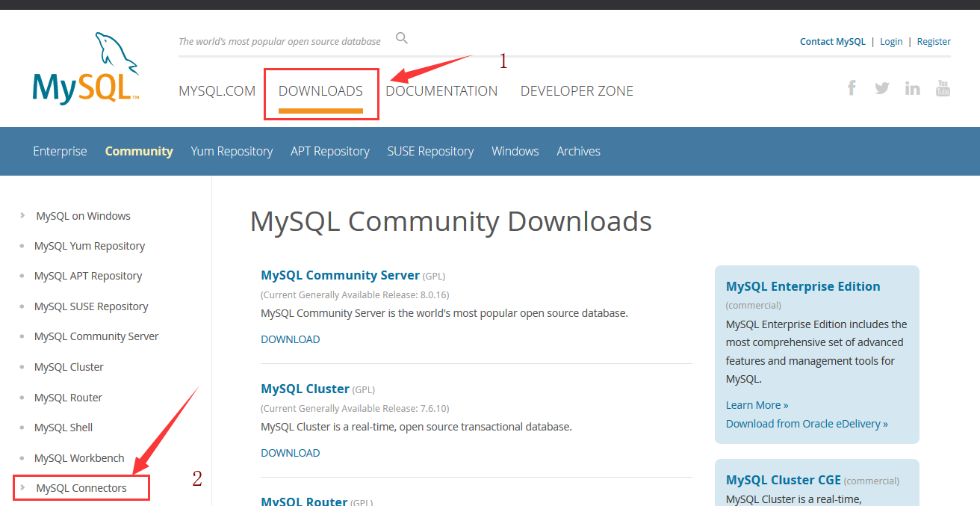The image size is (980, 506).
Task: Open MySQL Enterprise Edition heading link
Action: [803, 286]
